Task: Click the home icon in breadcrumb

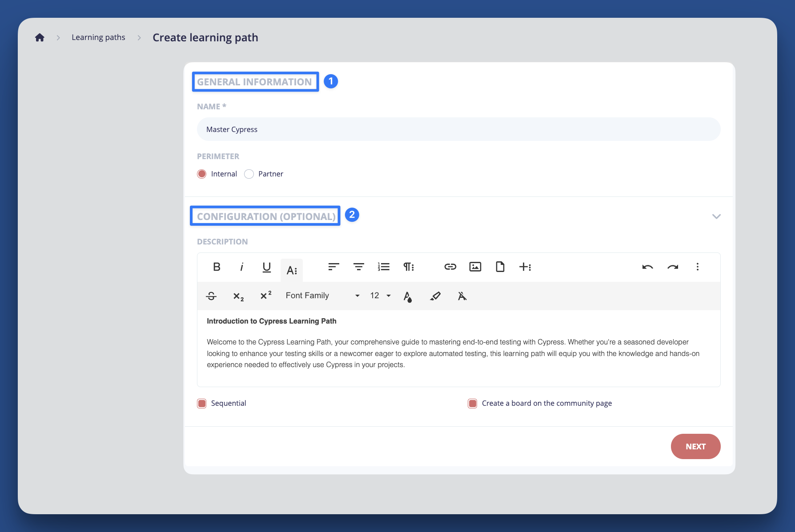Action: click(40, 37)
